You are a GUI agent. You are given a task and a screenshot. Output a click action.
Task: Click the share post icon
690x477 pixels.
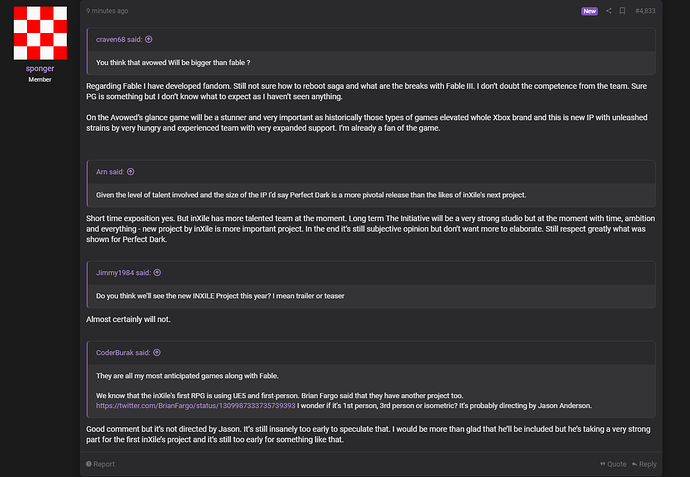click(x=609, y=11)
